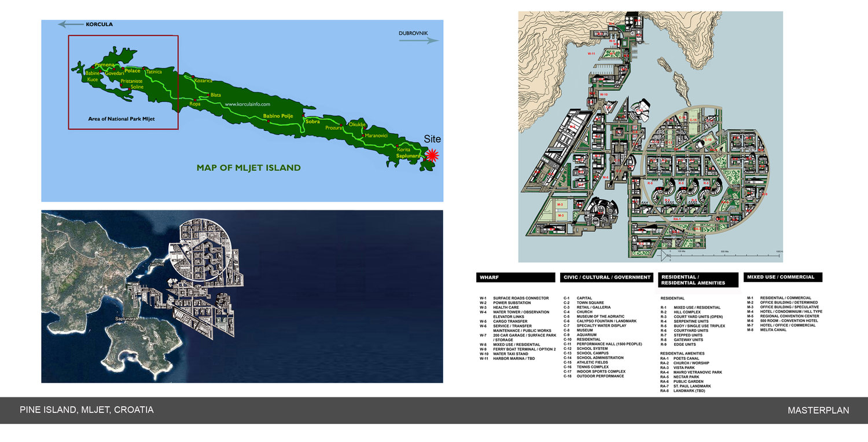Click legend entry C-2 Town Square

(x=584, y=303)
